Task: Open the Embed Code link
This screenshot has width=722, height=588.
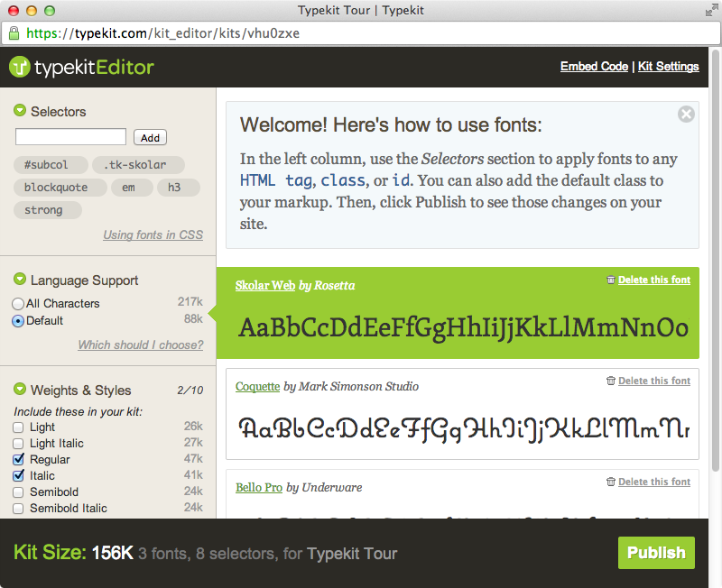Action: click(x=594, y=67)
